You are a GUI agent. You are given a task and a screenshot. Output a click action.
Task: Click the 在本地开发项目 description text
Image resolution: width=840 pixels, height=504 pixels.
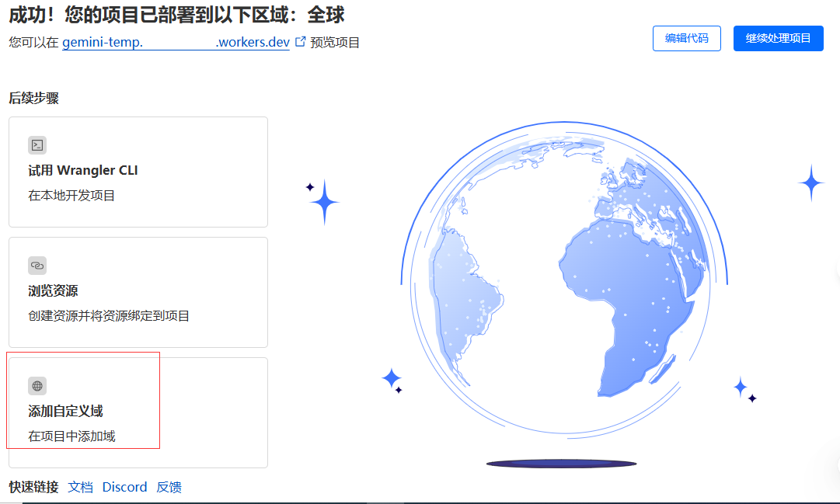71,195
